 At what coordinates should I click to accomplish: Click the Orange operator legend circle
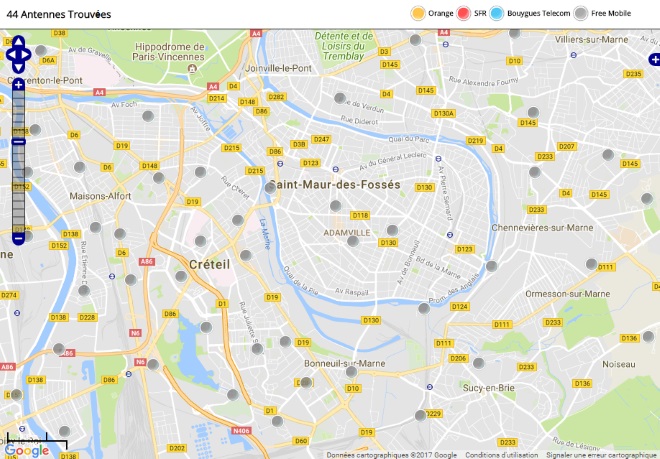click(x=418, y=13)
